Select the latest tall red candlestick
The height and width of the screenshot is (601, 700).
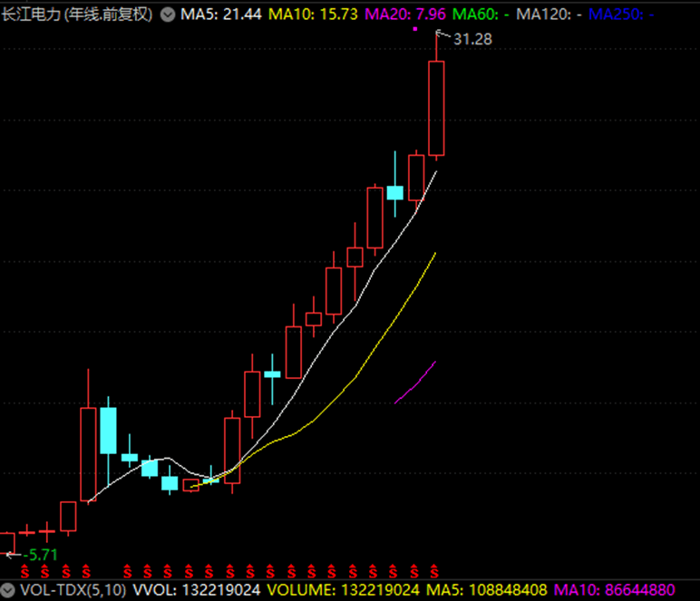pos(436,108)
